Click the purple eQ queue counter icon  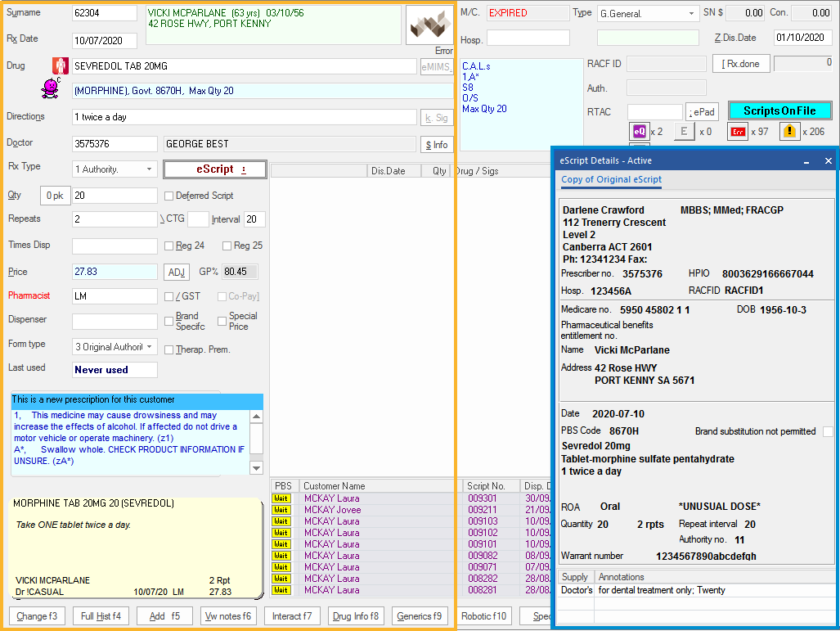[x=639, y=131]
